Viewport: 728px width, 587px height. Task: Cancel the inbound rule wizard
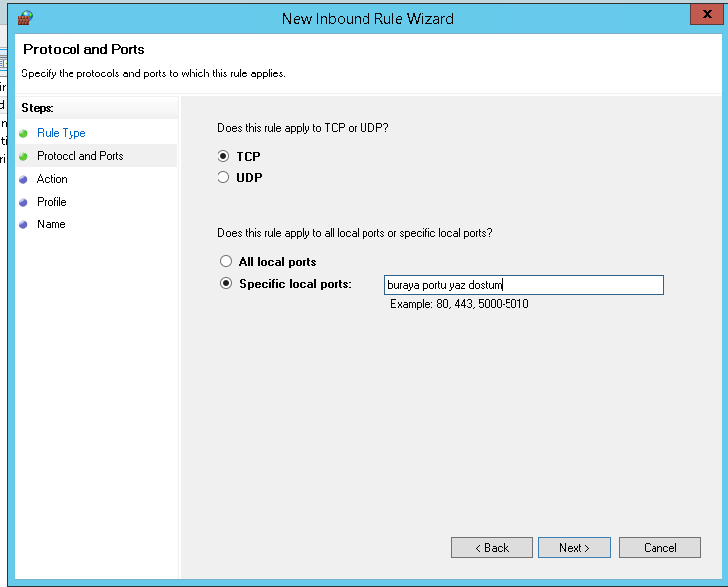pos(659,548)
